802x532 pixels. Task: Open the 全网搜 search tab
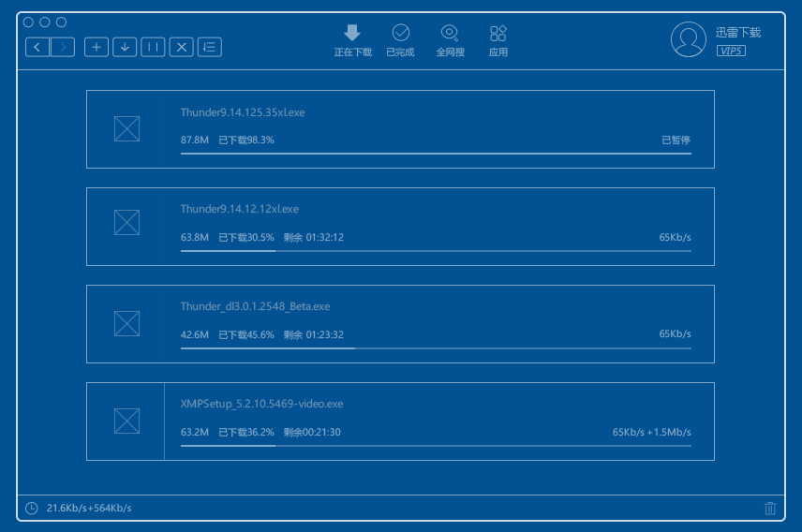[450, 41]
